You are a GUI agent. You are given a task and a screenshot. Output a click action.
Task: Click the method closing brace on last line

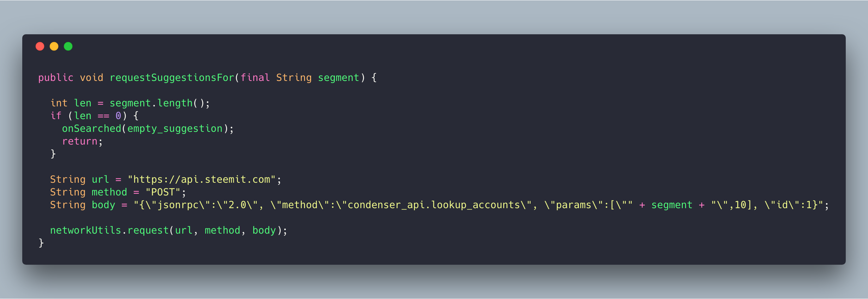41,243
